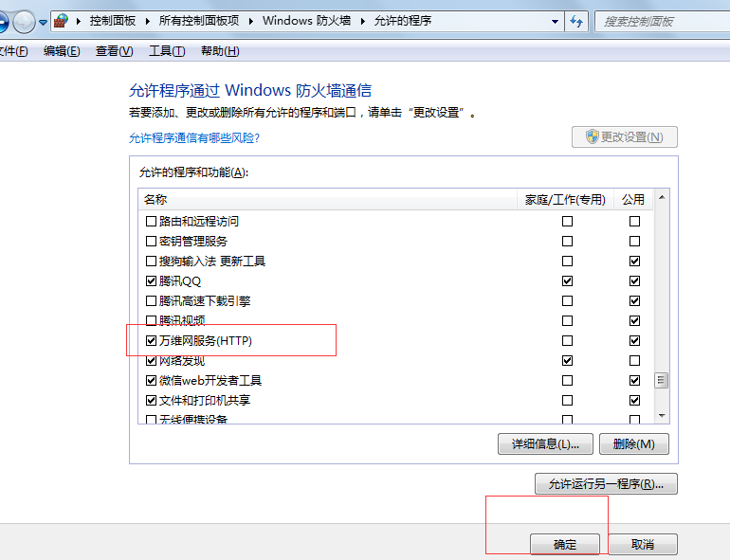Open the 工具(T) menu
730x560 pixels.
tap(167, 51)
